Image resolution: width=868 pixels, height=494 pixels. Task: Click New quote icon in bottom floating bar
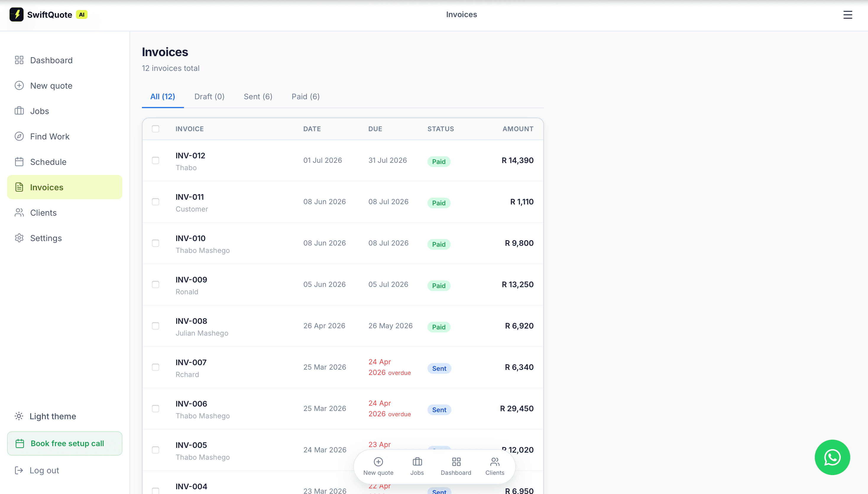pyautogui.click(x=378, y=462)
